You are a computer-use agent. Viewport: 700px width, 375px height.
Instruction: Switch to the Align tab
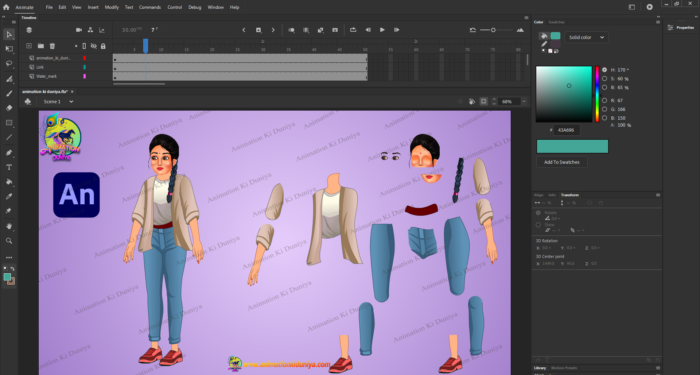pyautogui.click(x=539, y=195)
